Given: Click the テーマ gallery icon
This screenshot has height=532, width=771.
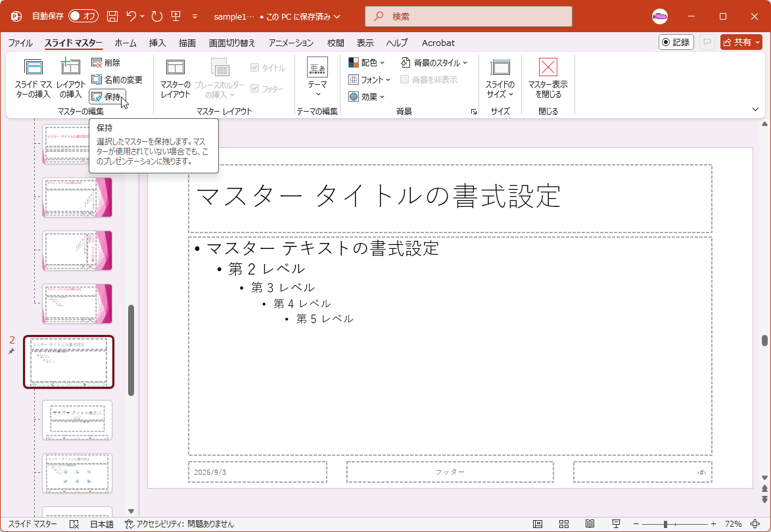Looking at the screenshot, I should 317,78.
